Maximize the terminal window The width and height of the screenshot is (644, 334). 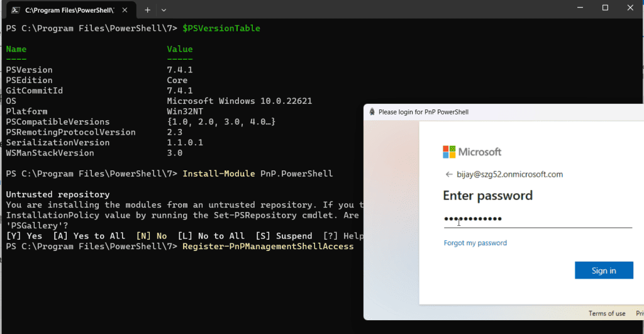point(605,8)
